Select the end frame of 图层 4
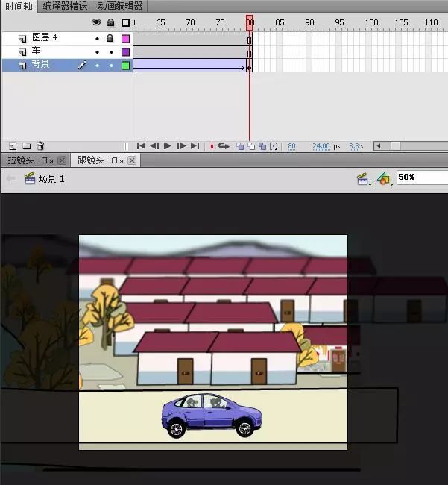 point(249,39)
